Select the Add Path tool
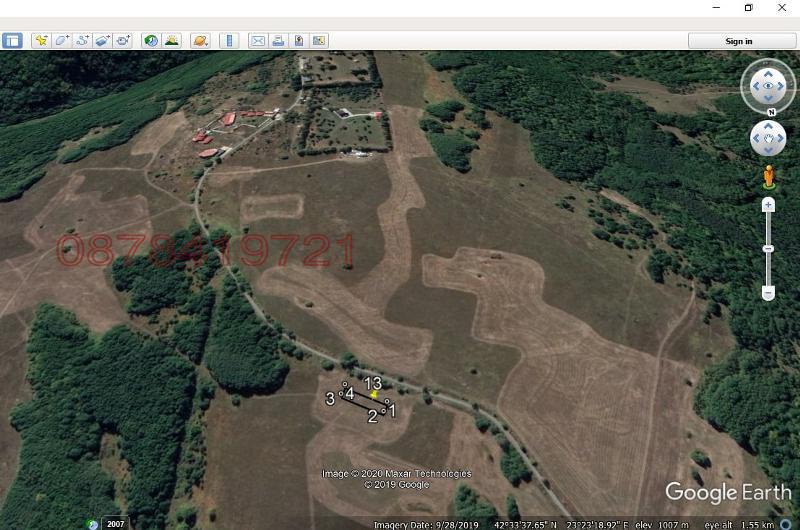Viewport: 800px width, 530px height. tap(82, 41)
